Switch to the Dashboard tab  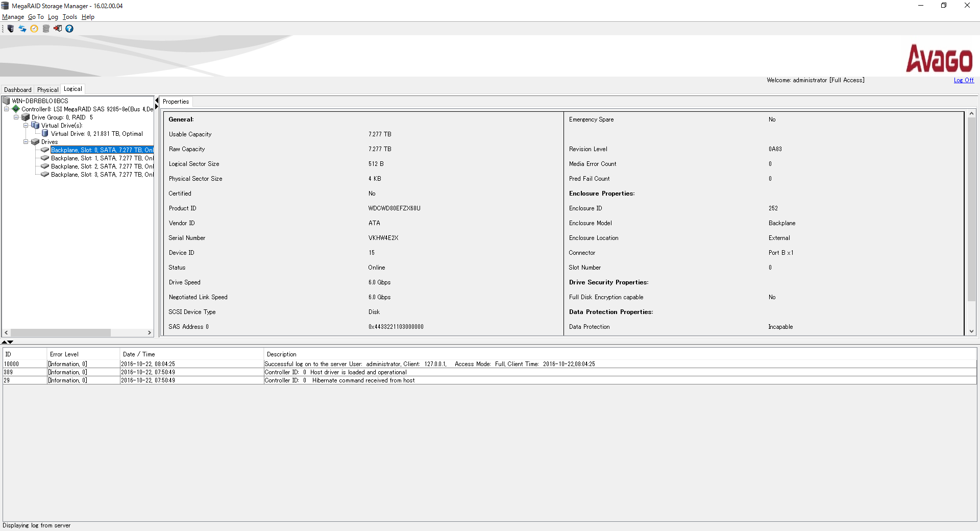coord(18,89)
